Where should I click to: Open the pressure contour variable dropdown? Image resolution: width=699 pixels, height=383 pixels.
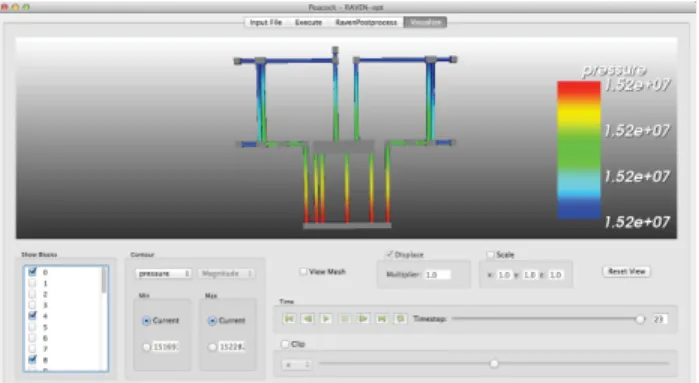coord(164,273)
